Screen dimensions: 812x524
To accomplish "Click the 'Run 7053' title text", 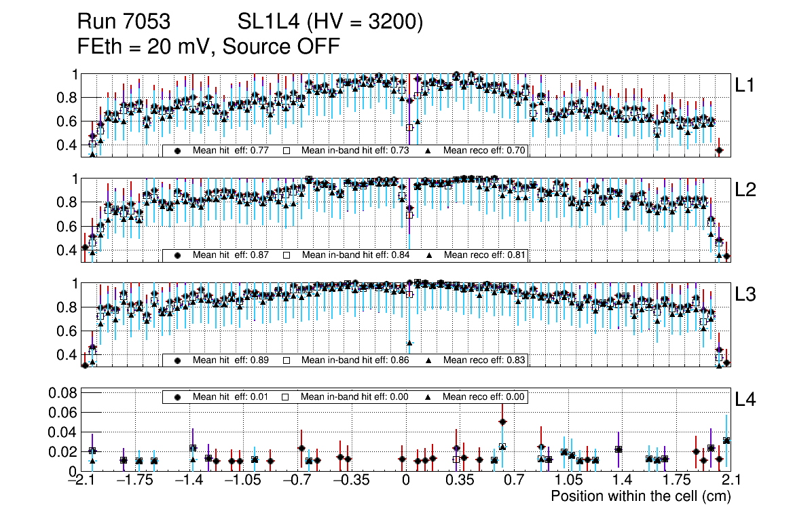I will tap(124, 22).
